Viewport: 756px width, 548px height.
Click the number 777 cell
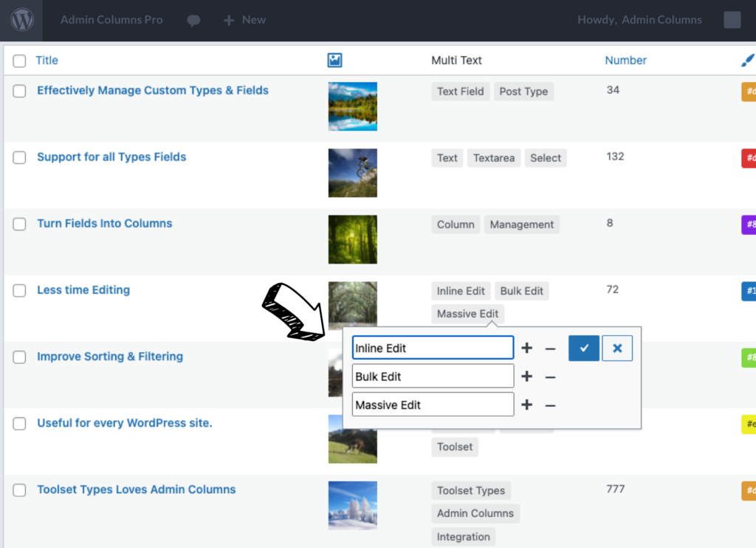pyautogui.click(x=616, y=489)
